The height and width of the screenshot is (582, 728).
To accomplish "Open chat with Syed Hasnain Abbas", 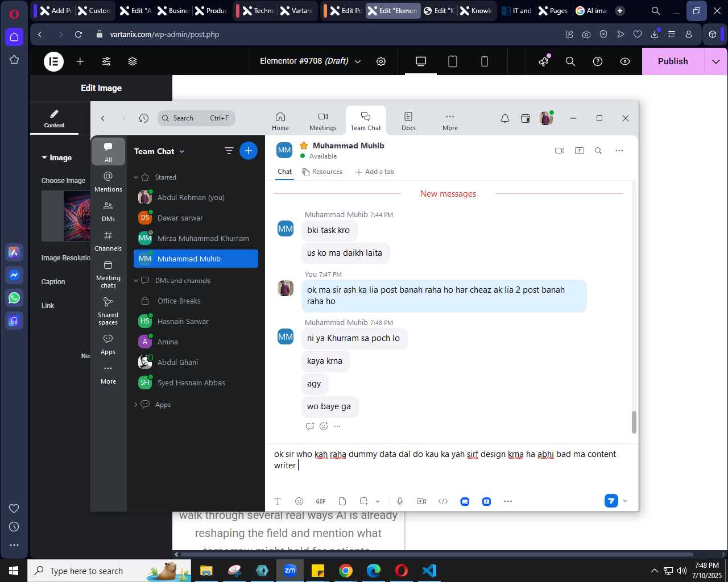I will point(196,383).
